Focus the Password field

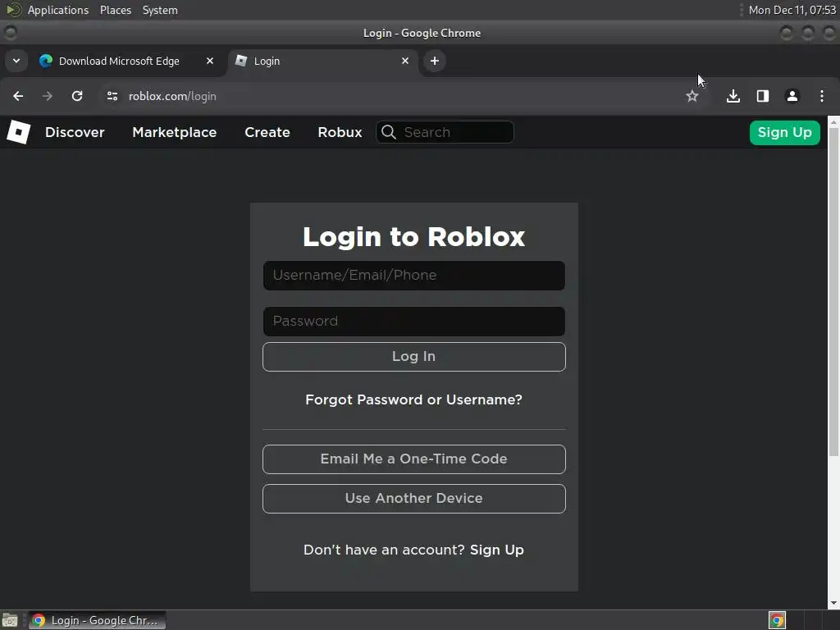coord(414,322)
